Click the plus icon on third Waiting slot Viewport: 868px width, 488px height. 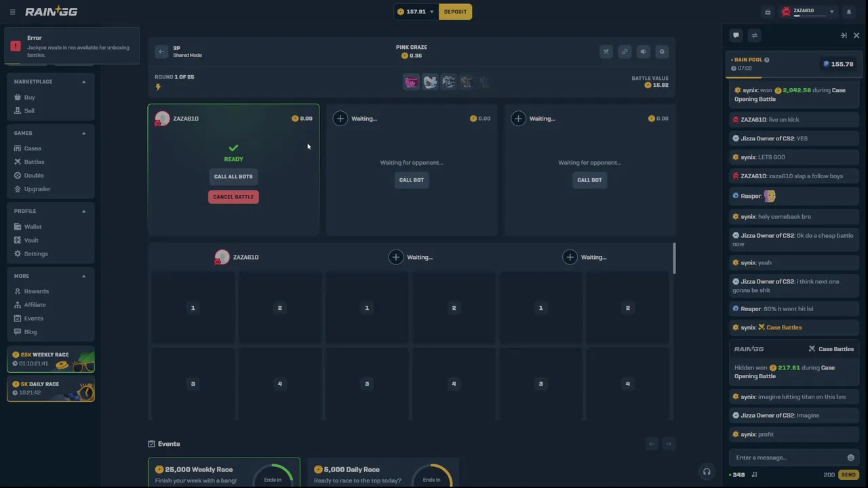pos(519,119)
